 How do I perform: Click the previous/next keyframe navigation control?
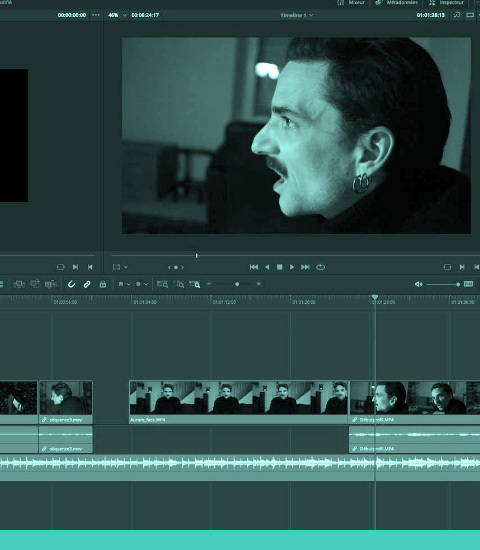tap(176, 267)
